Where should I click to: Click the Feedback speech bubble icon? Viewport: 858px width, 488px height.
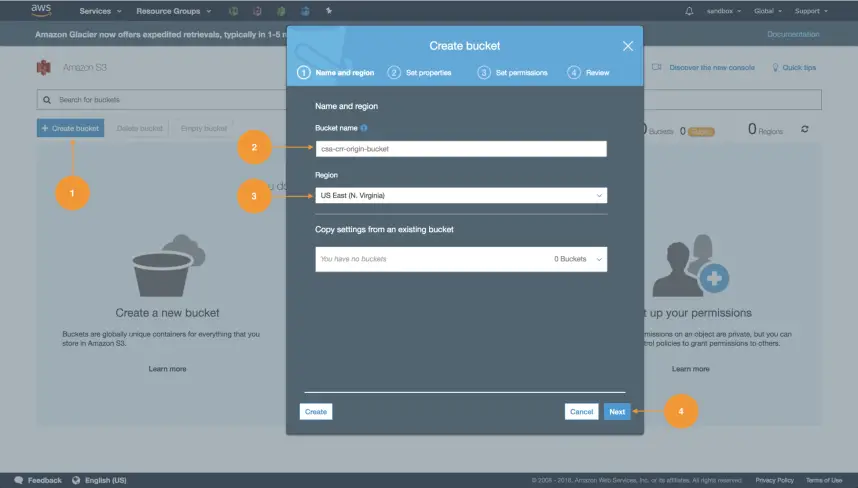coord(19,480)
